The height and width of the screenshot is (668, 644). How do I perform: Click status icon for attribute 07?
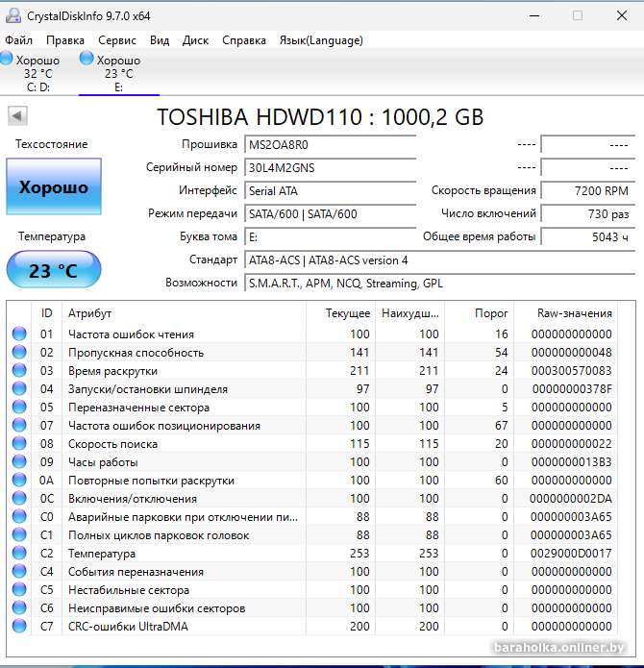pos(19,425)
